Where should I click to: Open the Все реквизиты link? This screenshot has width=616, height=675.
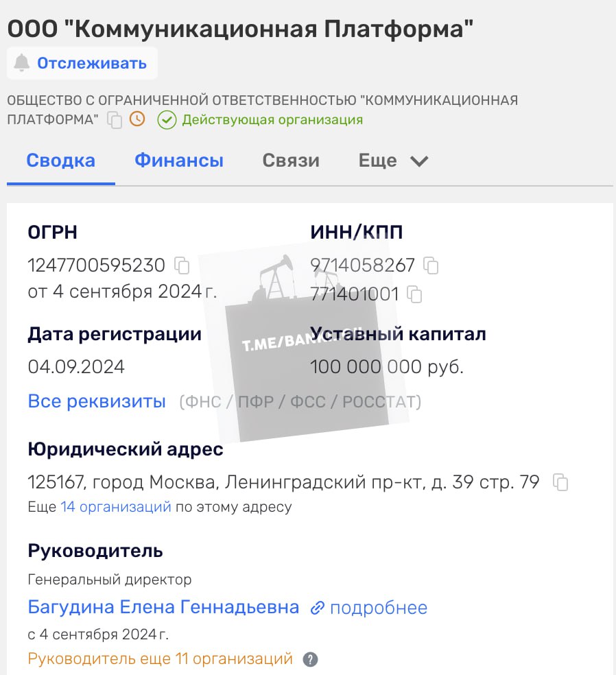pos(97,401)
